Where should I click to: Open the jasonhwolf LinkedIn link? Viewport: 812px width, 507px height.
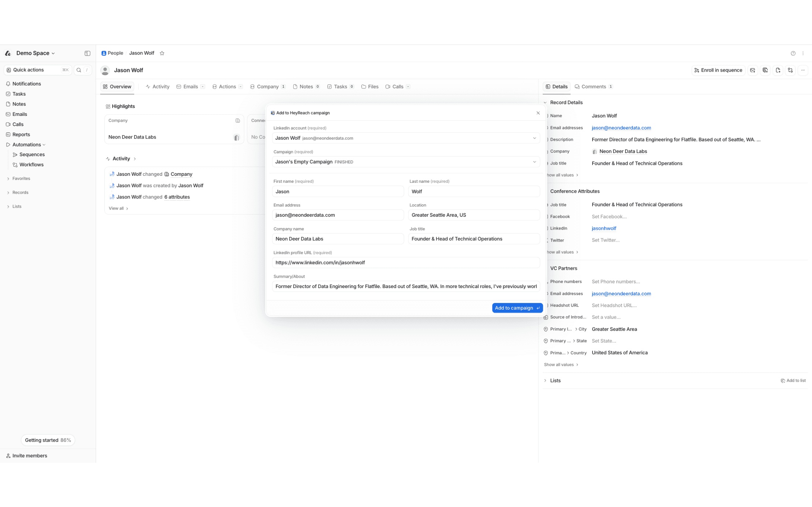(604, 228)
